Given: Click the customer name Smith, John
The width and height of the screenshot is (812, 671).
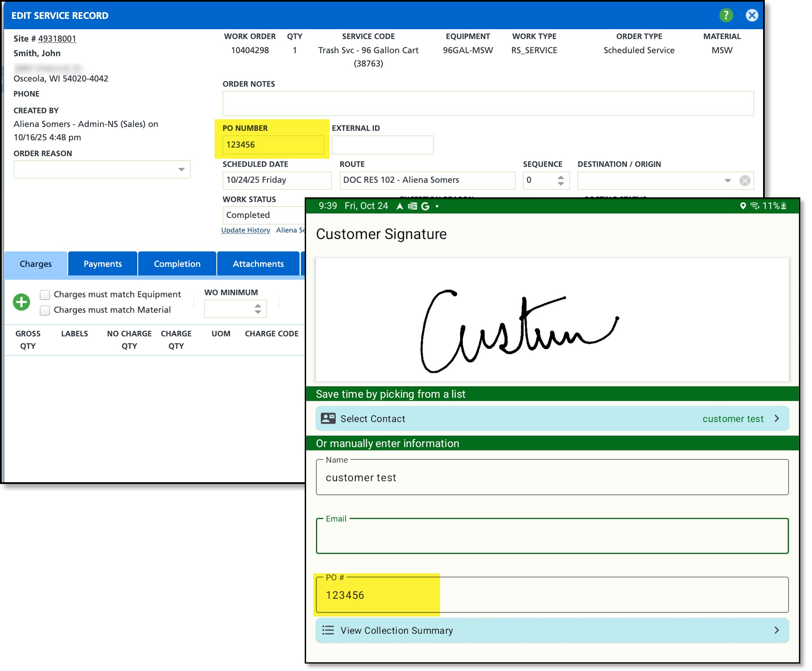Looking at the screenshot, I should tap(37, 54).
